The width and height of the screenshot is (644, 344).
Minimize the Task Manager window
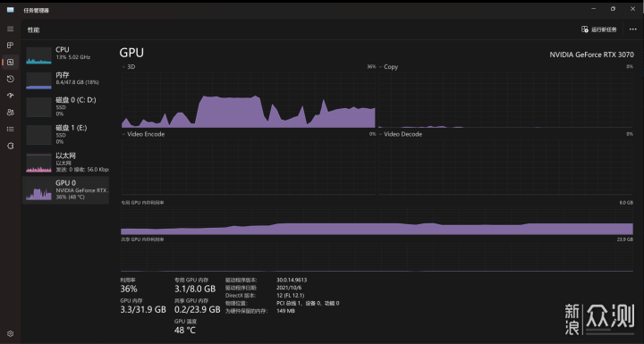click(594, 9)
